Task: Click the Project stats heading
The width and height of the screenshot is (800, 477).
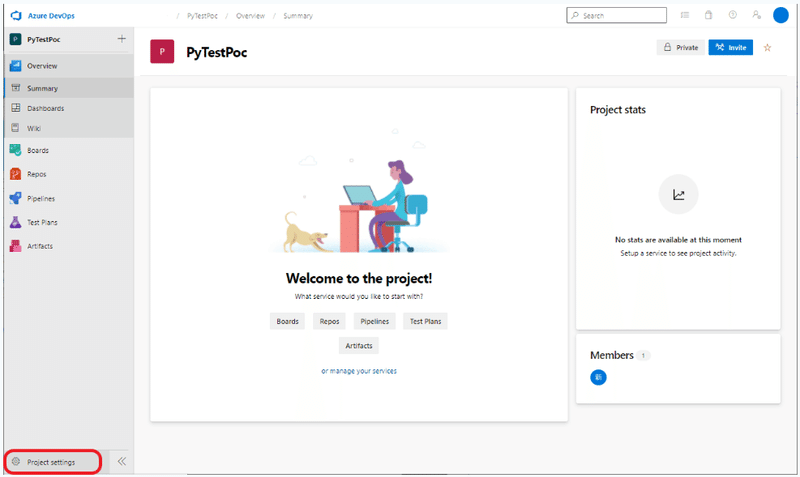Action: (618, 110)
